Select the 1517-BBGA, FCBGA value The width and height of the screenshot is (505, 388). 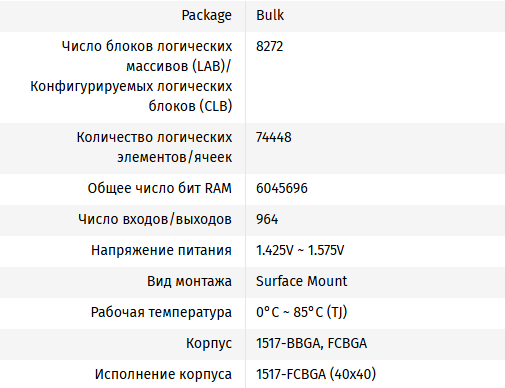click(311, 343)
